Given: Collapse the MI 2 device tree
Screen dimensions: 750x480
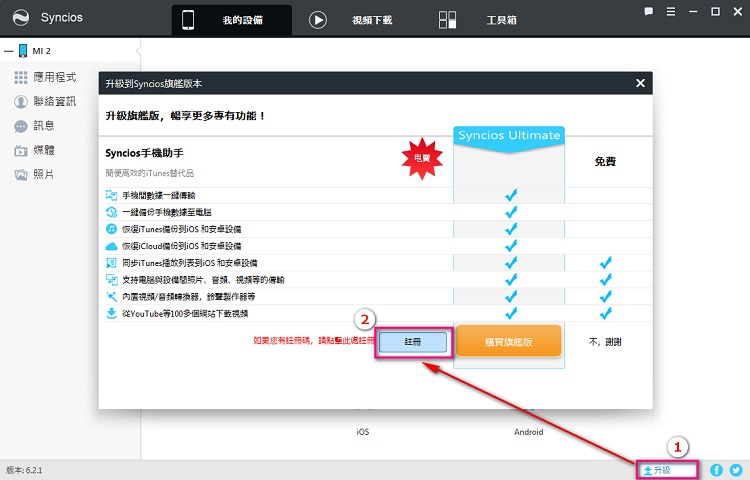Looking at the screenshot, I should tap(9, 51).
